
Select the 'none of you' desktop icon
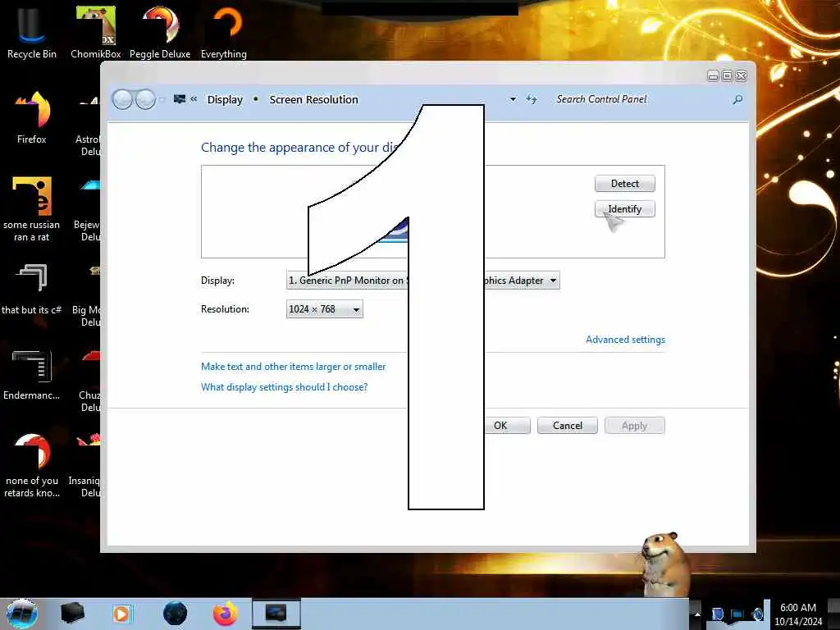pyautogui.click(x=32, y=465)
